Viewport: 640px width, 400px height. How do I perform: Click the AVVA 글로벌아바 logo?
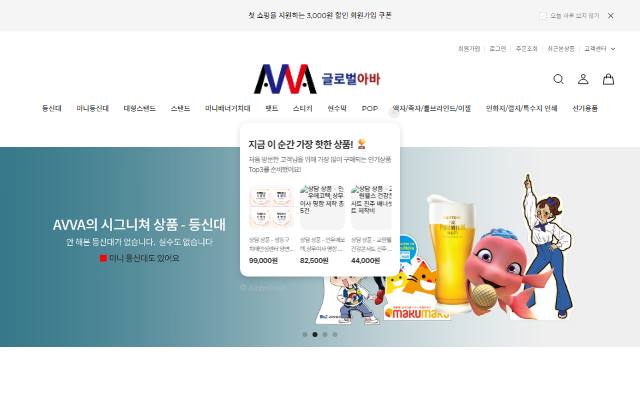click(317, 79)
